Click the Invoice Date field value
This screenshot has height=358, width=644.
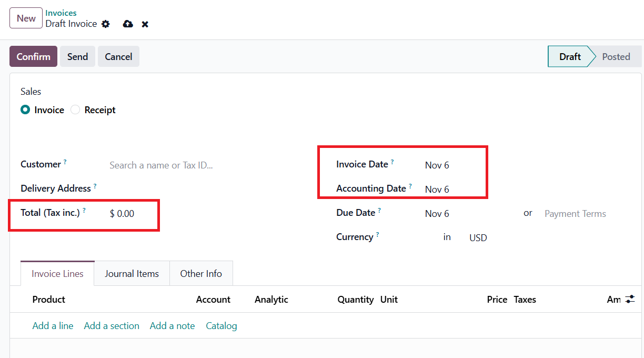click(x=437, y=165)
